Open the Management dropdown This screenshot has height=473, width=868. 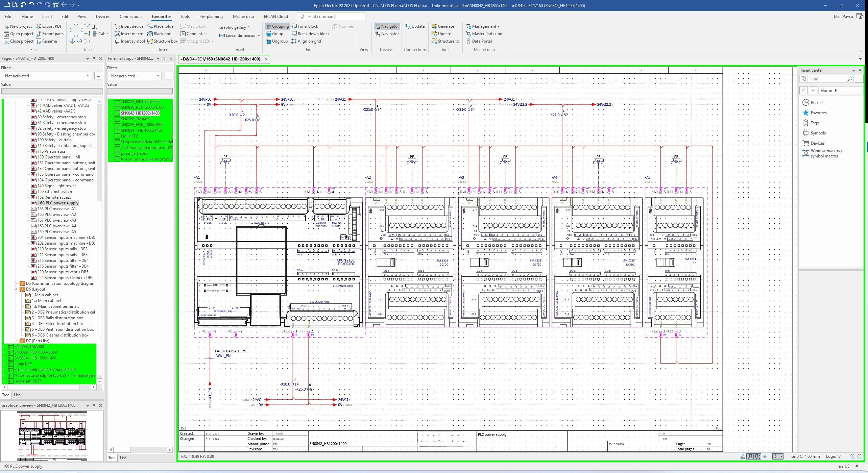(x=483, y=26)
